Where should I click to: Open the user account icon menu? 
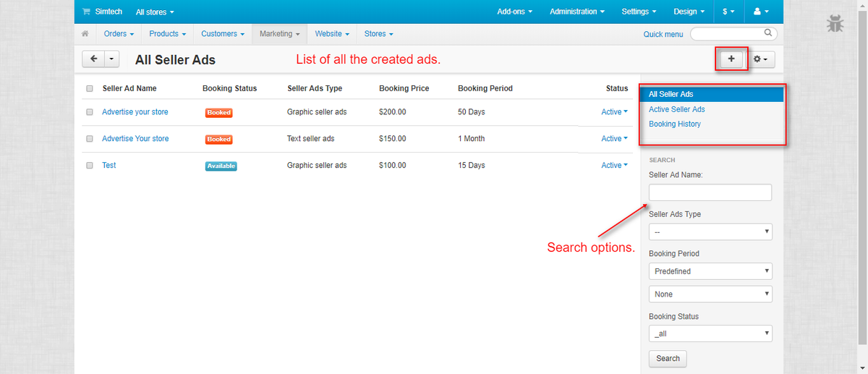[x=760, y=12]
